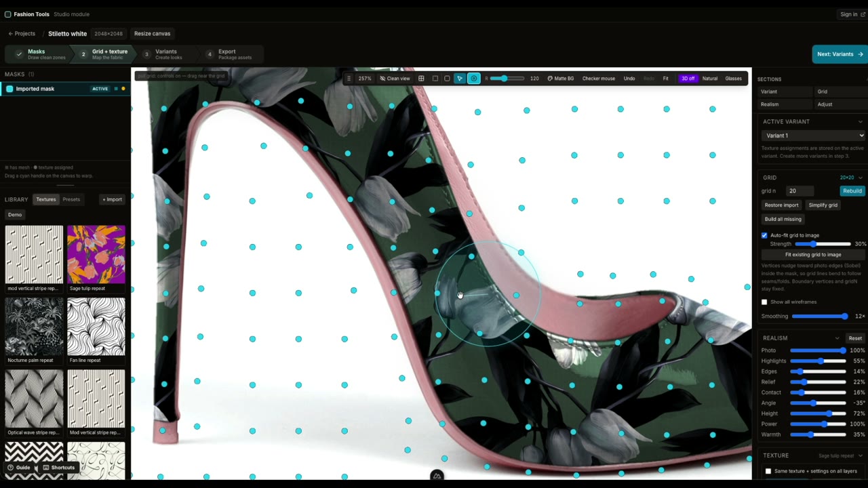Select the Nocturne palm repeat thumbnail
Image resolution: width=868 pixels, height=488 pixels.
[34, 326]
